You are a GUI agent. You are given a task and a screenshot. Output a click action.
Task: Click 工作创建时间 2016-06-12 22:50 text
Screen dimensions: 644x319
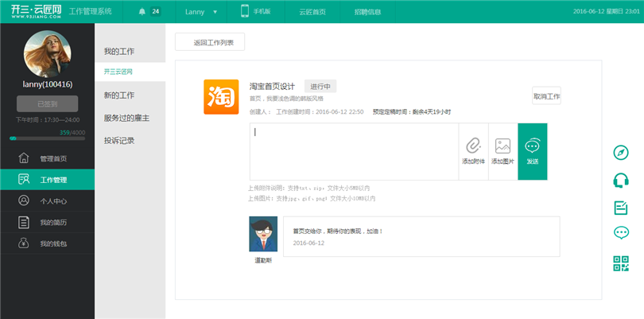coord(320,112)
